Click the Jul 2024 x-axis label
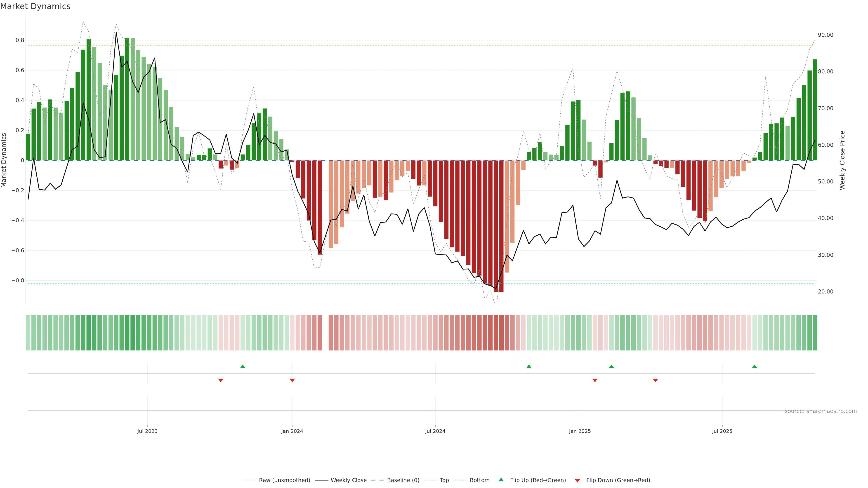 [x=435, y=431]
